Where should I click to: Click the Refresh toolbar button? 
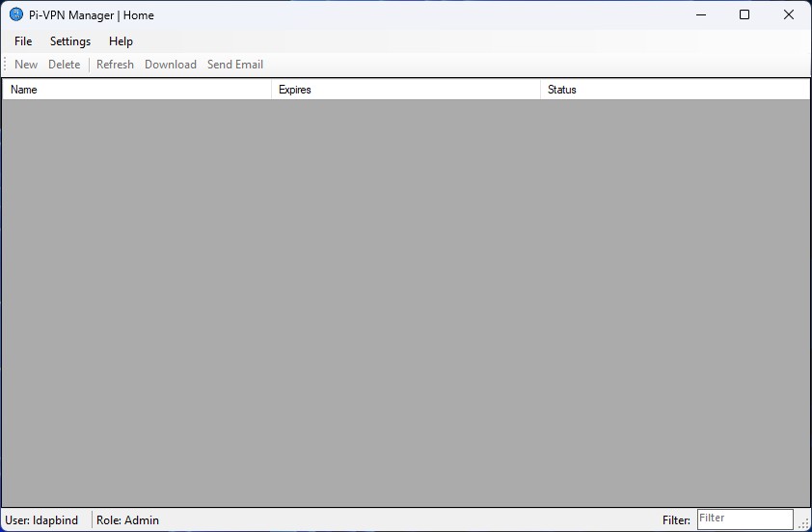point(115,65)
